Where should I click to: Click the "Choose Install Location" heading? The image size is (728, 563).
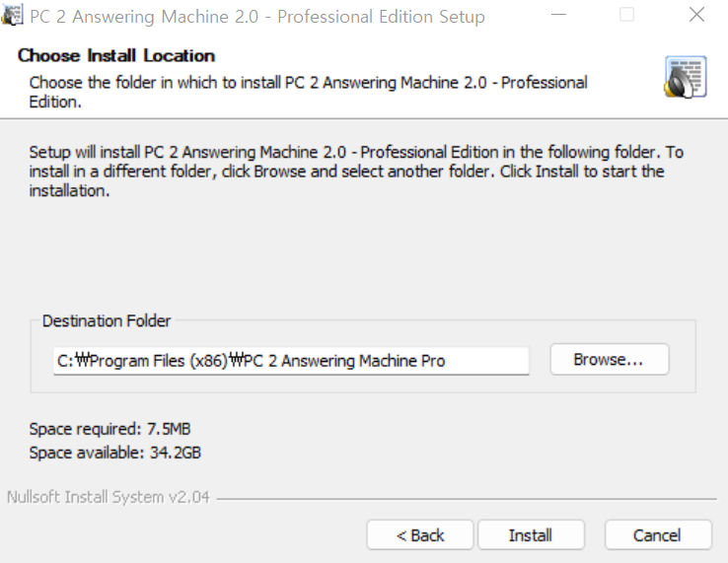116,55
